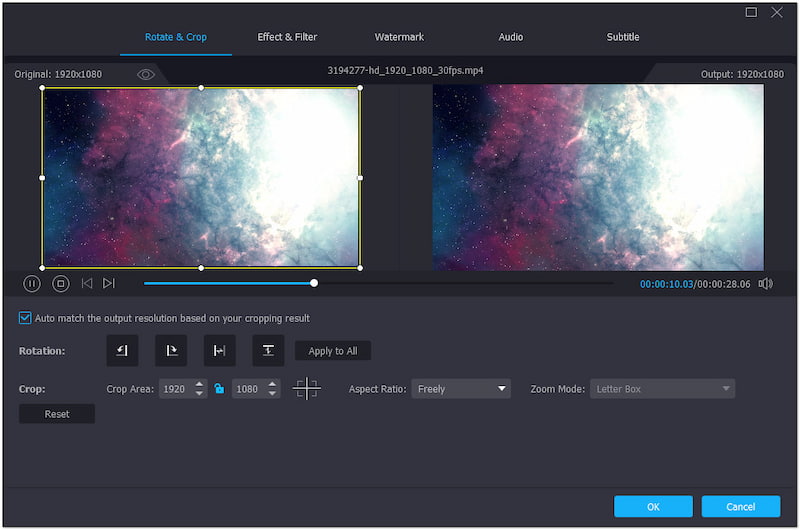The image size is (800, 530).
Task: Rotate video left 90 degrees
Action: tap(122, 351)
